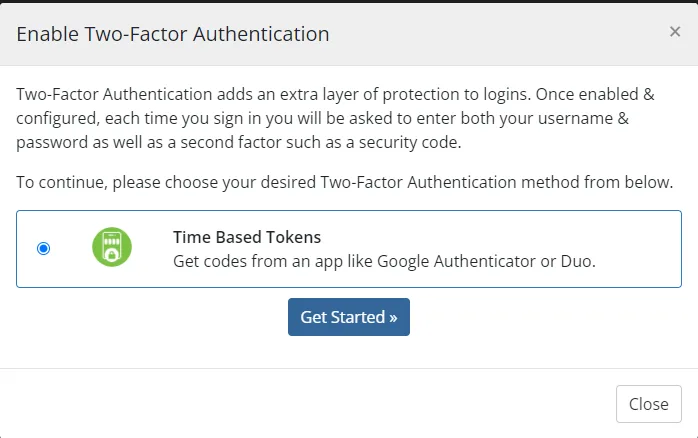This screenshot has width=698, height=438.
Task: Click the Close button in footer
Action: click(648, 404)
